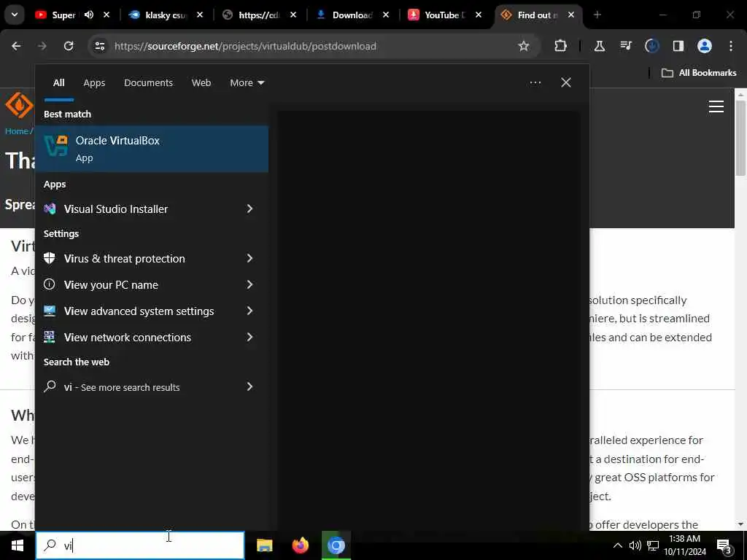Expand View advanced system settings arrow
Image resolution: width=747 pixels, height=560 pixels.
click(x=249, y=311)
